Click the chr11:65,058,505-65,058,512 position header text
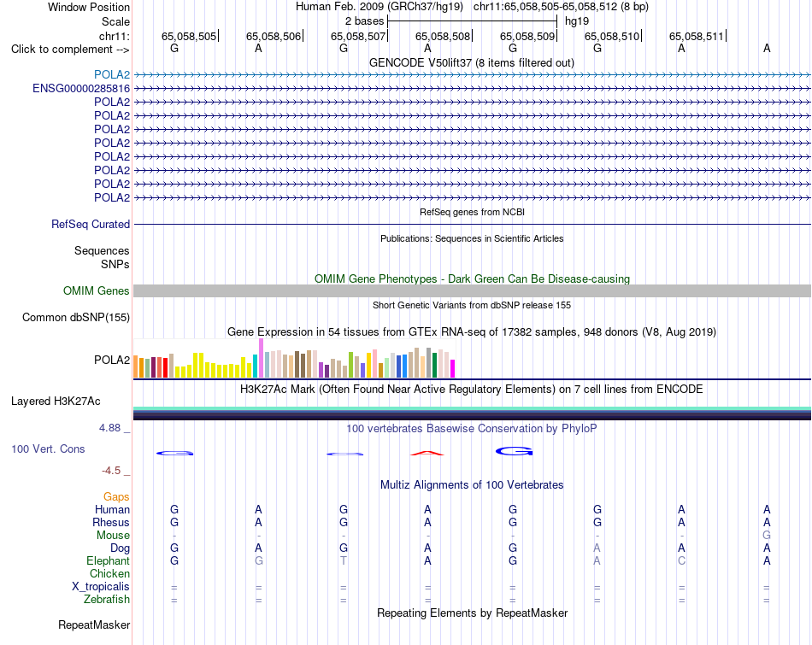The width and height of the screenshot is (812, 645). pyautogui.click(x=561, y=7)
